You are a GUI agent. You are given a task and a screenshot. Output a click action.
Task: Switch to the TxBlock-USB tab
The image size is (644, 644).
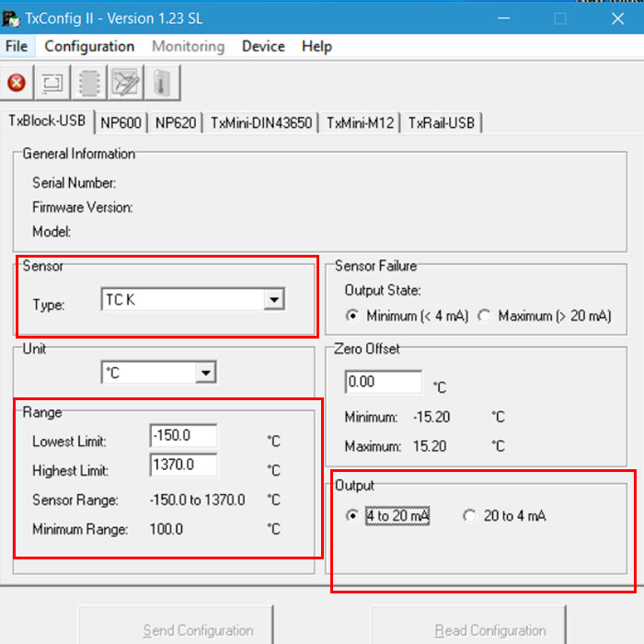[47, 121]
